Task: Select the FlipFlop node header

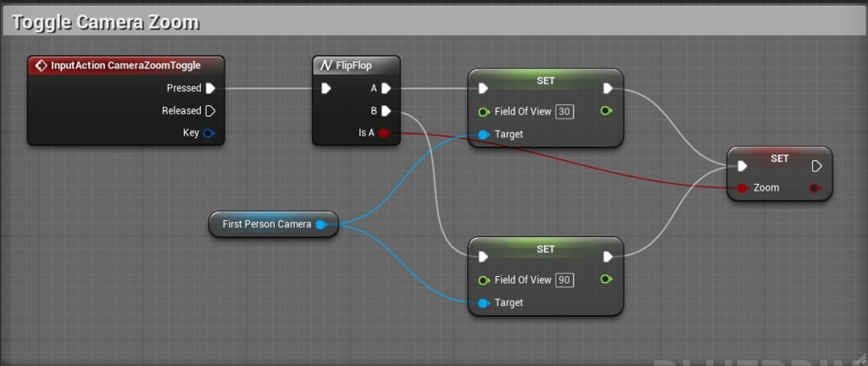Action: 356,65
